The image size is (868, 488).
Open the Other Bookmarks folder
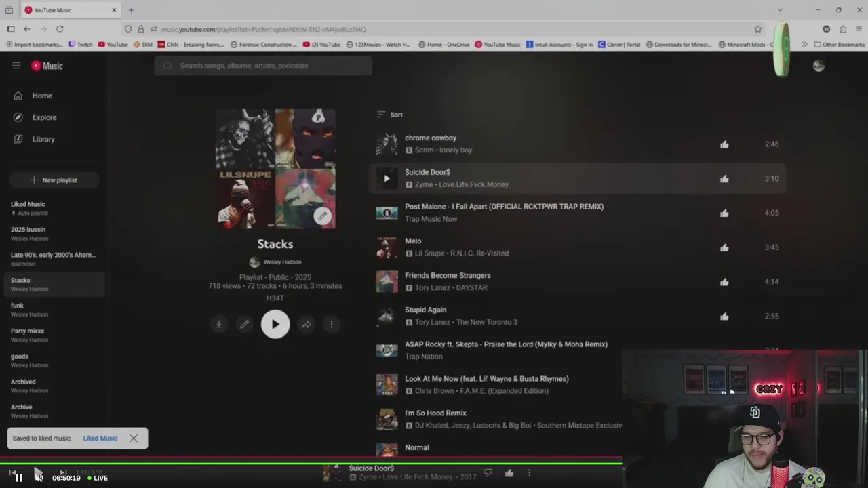coord(840,45)
